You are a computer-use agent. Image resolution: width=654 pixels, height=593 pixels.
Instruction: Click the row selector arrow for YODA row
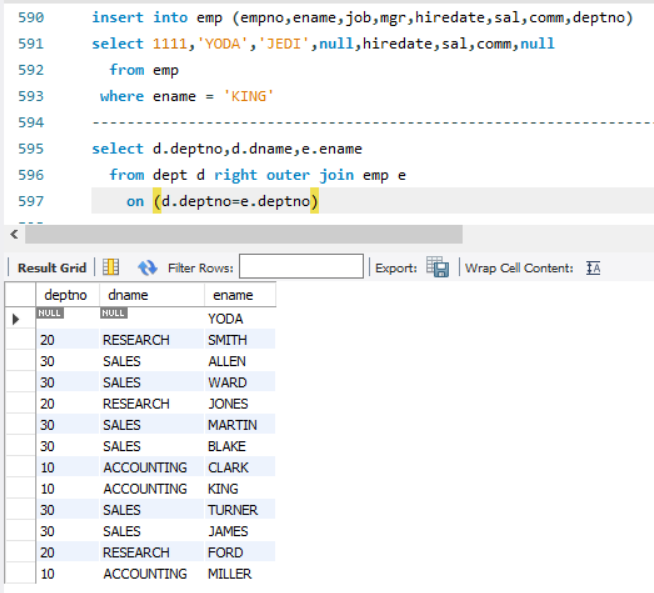tap(16, 319)
